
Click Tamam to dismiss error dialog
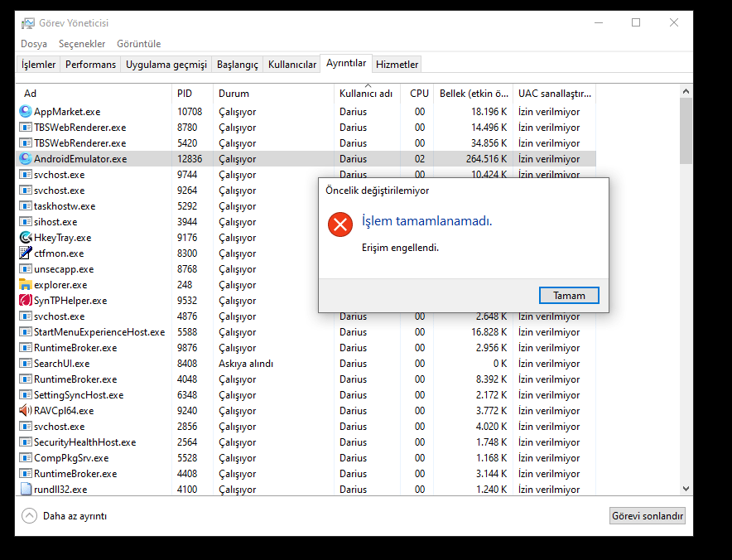pos(569,296)
